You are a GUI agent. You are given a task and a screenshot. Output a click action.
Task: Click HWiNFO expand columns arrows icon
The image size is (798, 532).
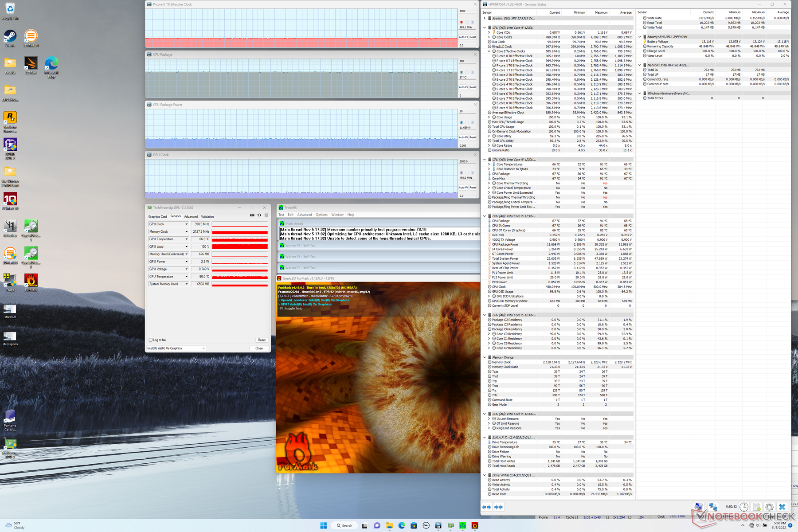[486, 507]
